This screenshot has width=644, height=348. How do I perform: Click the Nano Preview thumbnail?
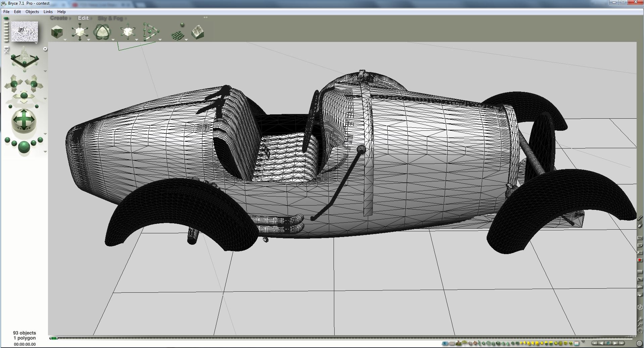pos(24,32)
